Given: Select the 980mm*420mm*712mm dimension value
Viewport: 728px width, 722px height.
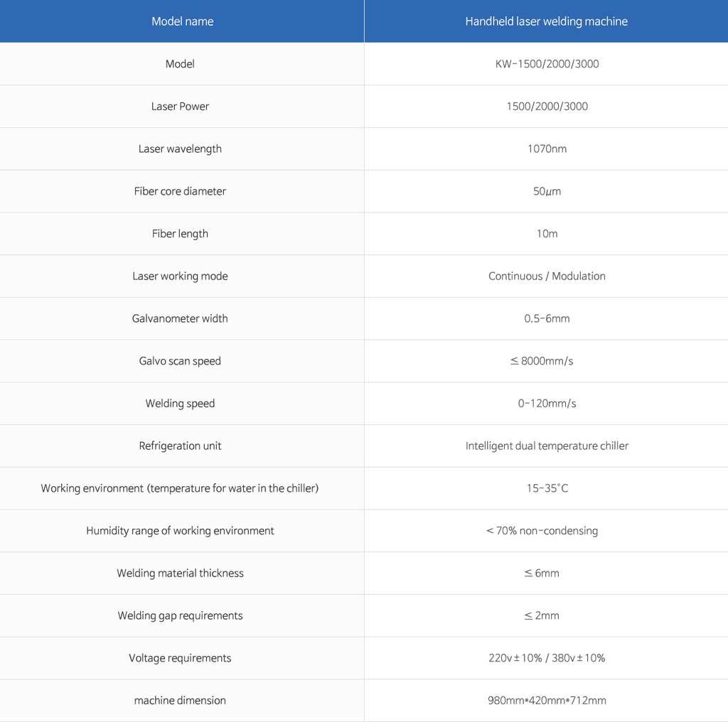Looking at the screenshot, I should pos(547,701).
